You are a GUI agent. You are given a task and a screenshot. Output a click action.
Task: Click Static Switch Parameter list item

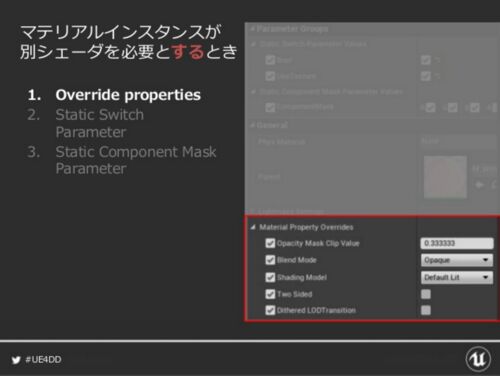pos(100,123)
